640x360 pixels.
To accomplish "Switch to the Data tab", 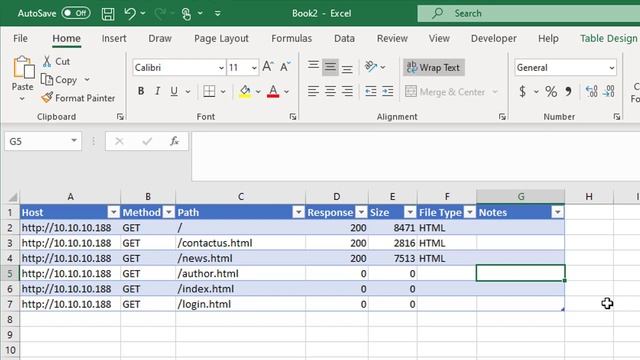I will (x=344, y=38).
